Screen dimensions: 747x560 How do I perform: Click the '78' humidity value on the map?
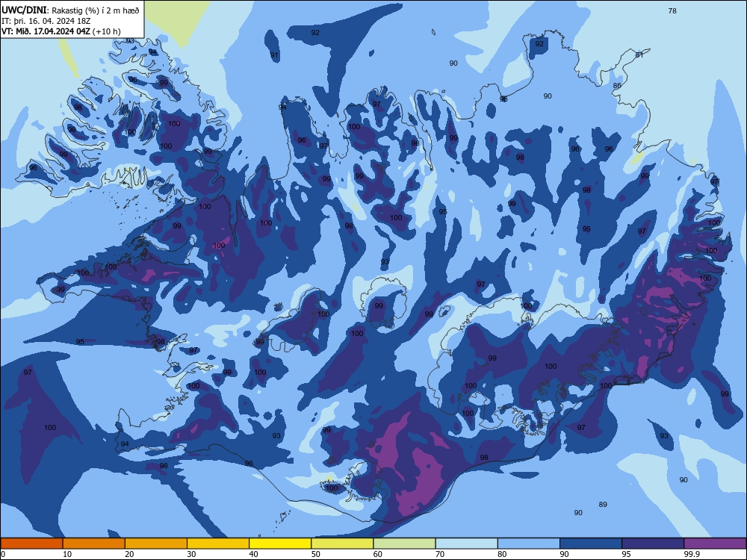click(x=672, y=11)
